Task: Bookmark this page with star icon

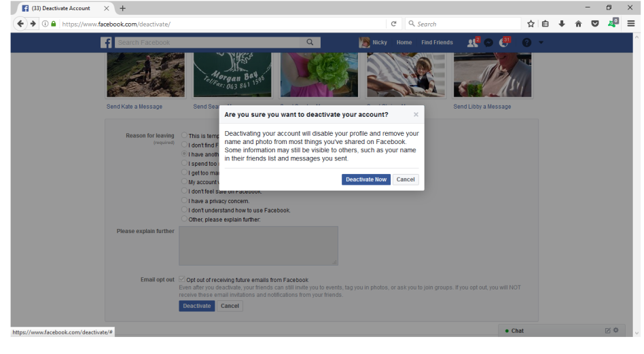Action: point(531,24)
